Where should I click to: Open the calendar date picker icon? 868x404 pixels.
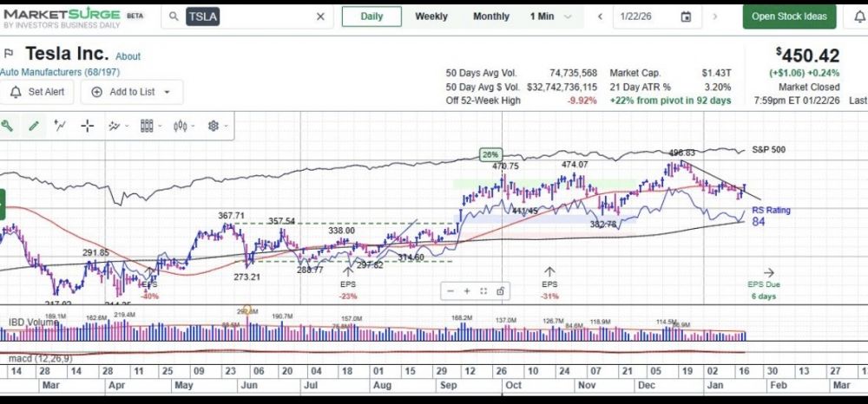tap(686, 16)
